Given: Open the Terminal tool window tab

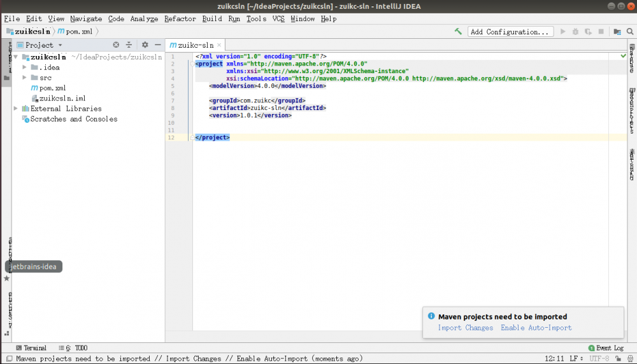Looking at the screenshot, I should tap(31, 348).
